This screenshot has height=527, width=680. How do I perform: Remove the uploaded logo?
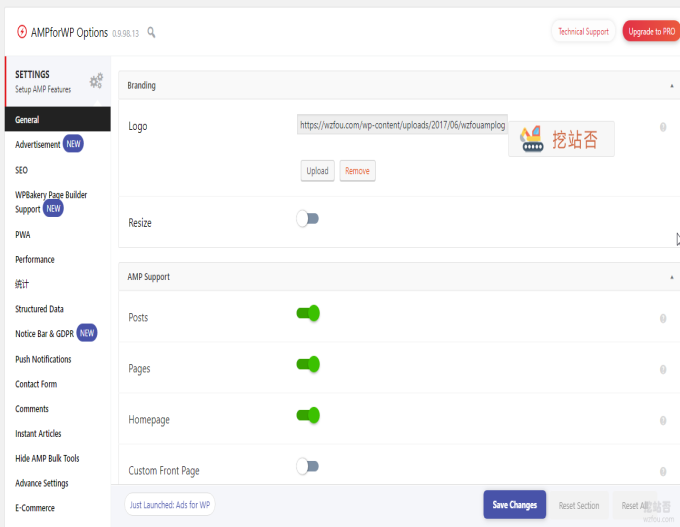tap(357, 171)
